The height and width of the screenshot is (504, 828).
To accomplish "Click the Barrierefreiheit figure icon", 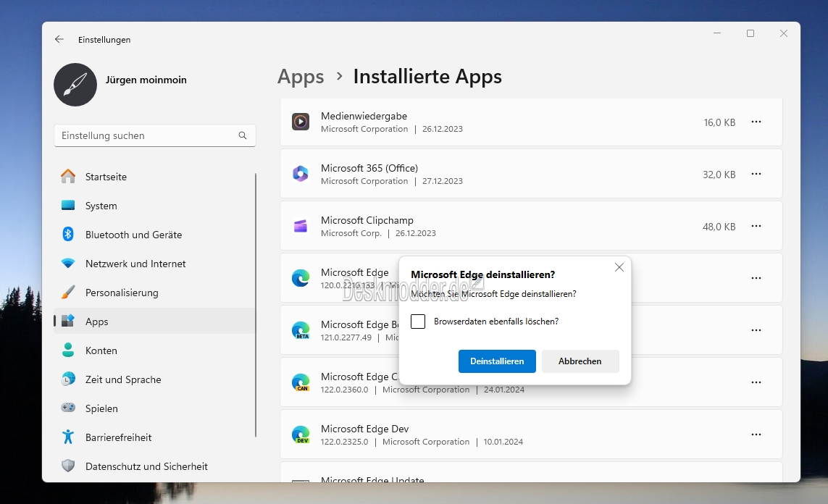I will 68,437.
